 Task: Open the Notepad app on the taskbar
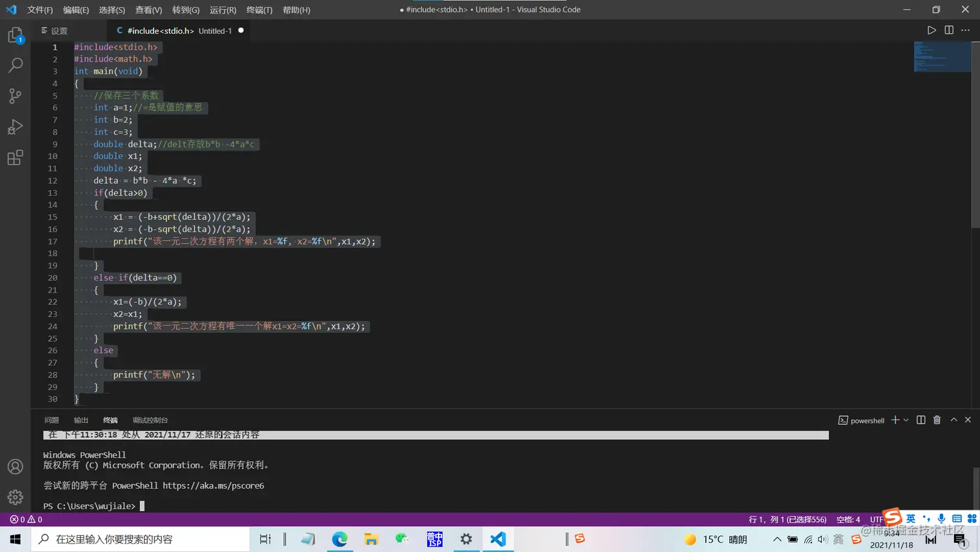[x=308, y=539]
